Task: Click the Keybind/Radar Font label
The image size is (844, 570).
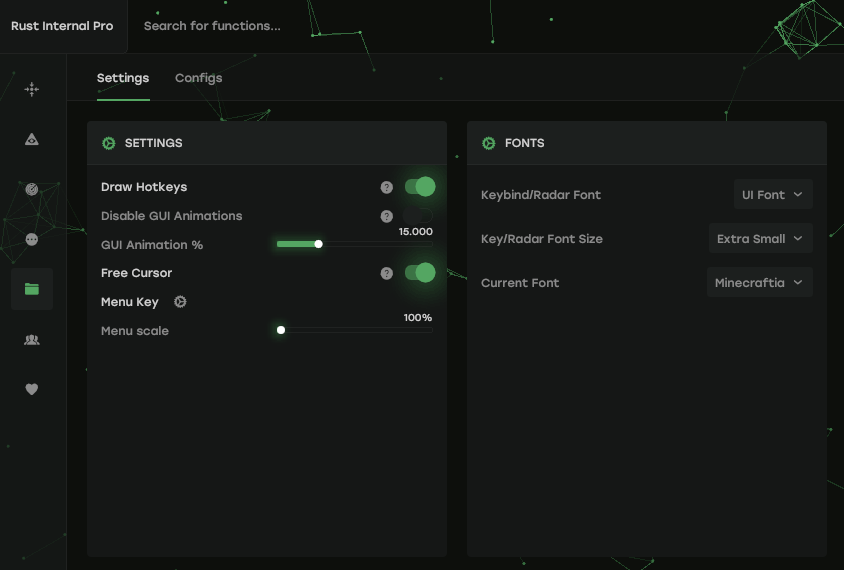Action: 541,195
